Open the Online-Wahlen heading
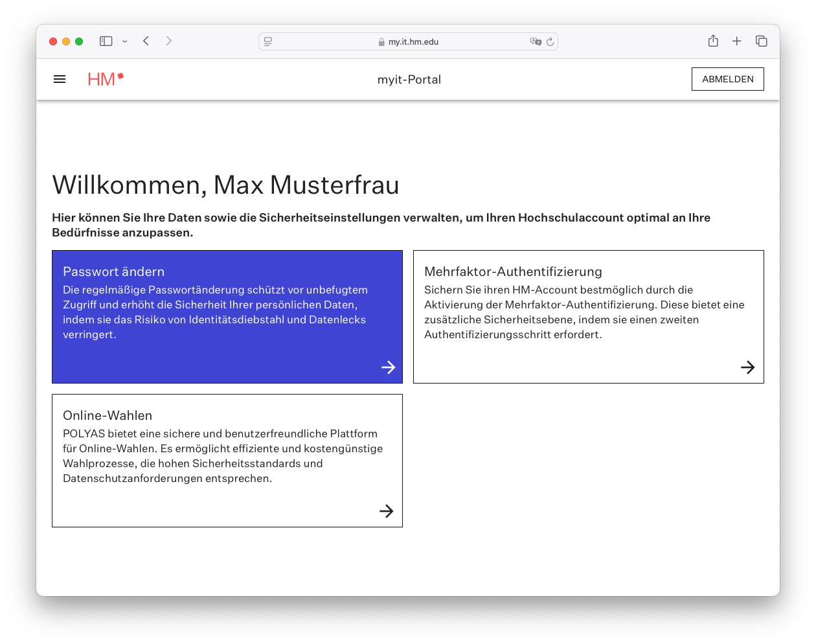The width and height of the screenshot is (816, 644). 108,415
